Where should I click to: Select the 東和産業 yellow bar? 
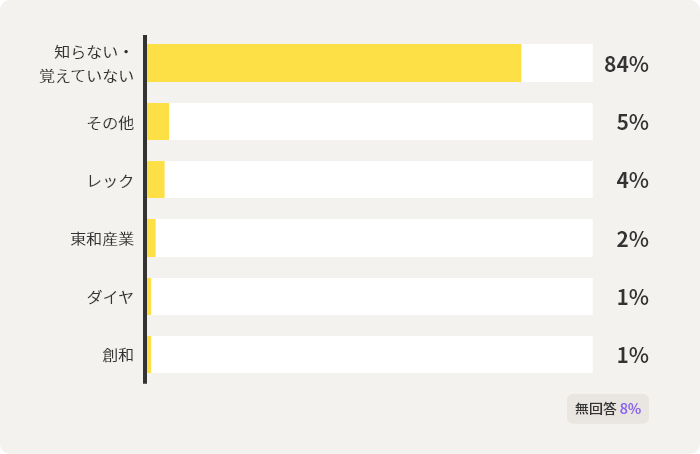coord(151,238)
